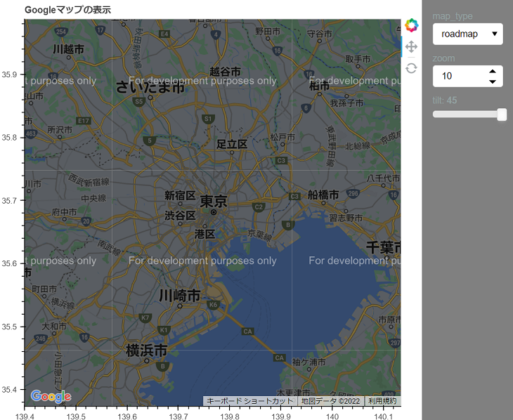Click the K1 highway shield icon

point(164,329)
